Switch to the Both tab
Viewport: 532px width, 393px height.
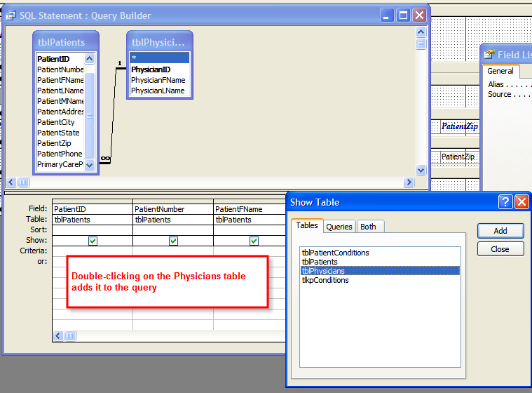369,227
